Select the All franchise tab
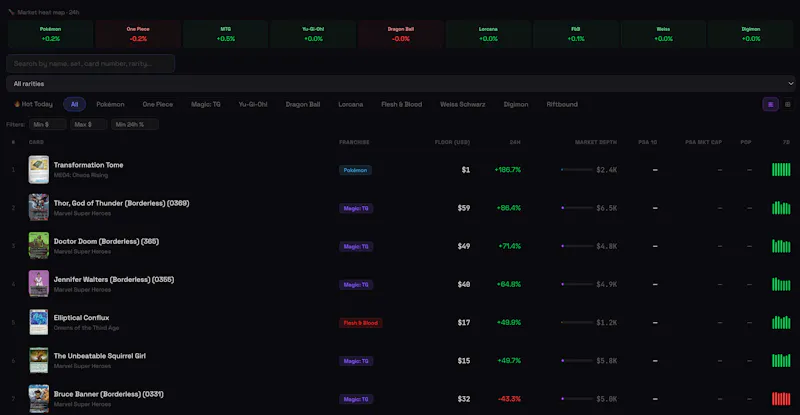This screenshot has height=415, width=800. (x=74, y=104)
